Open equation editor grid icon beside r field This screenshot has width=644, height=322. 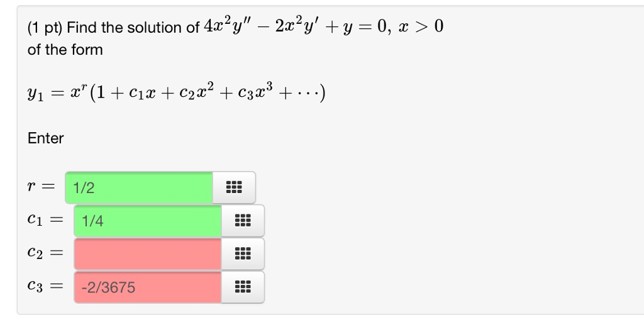pyautogui.click(x=233, y=187)
